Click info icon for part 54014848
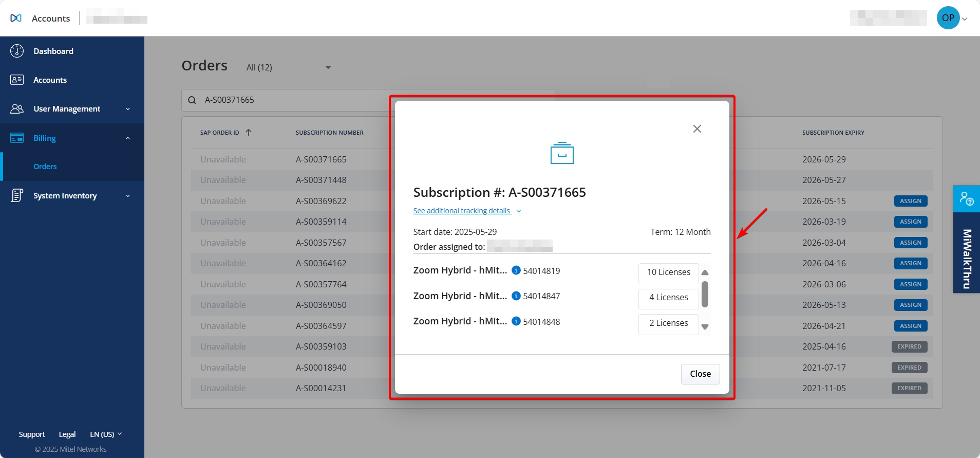Viewport: 980px width, 458px height. pyautogui.click(x=516, y=321)
